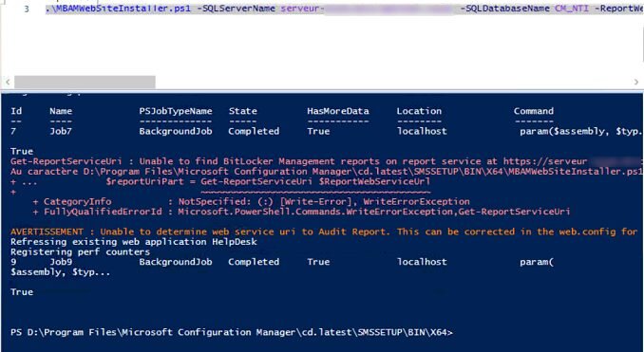The height and width of the screenshot is (352, 644).
Task: Click the State column header in output
Action: coord(243,111)
